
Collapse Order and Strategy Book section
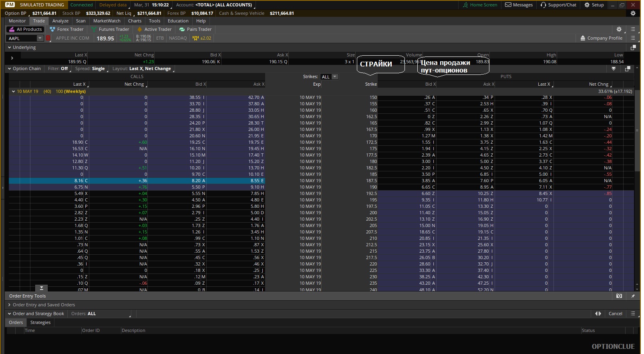(9, 314)
